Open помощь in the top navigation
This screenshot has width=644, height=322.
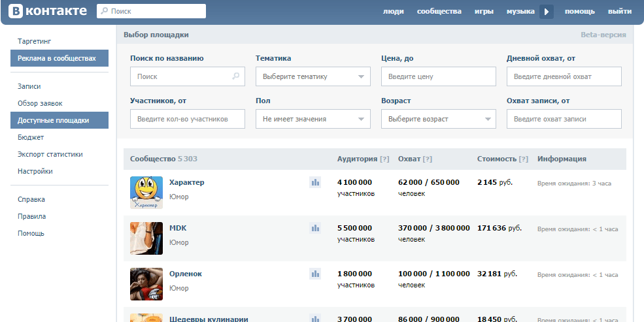[x=579, y=12]
